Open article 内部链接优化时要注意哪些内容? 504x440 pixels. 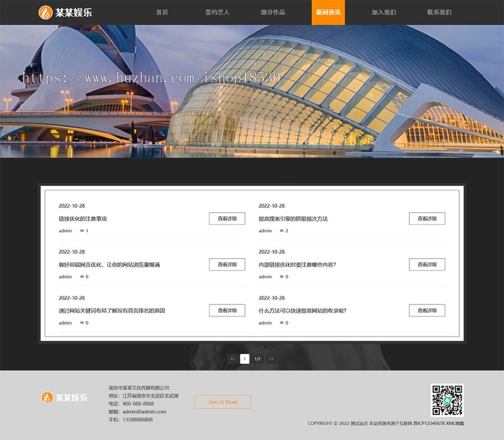pos(297,265)
